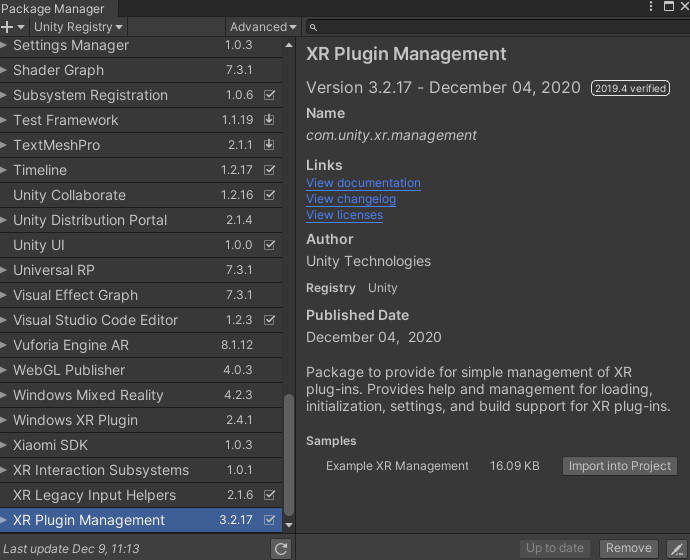Viewport: 690px width, 560px height.
Task: Expand Windows XR Plugin versions arrow
Action: click(x=4, y=420)
